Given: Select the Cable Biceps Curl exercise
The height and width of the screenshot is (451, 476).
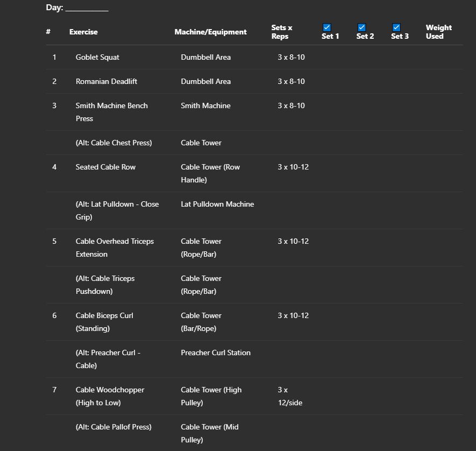Looking at the screenshot, I should click(x=104, y=322).
